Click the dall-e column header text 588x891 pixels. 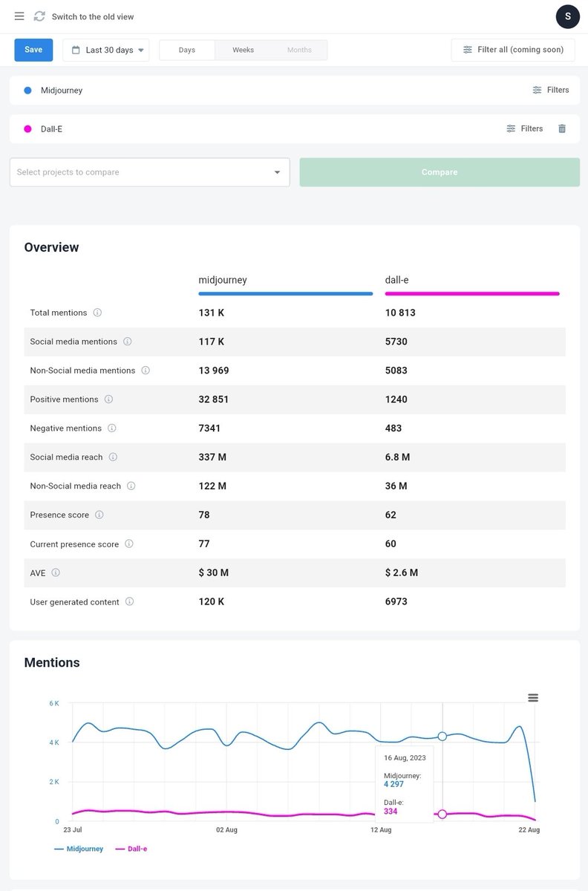(x=399, y=280)
